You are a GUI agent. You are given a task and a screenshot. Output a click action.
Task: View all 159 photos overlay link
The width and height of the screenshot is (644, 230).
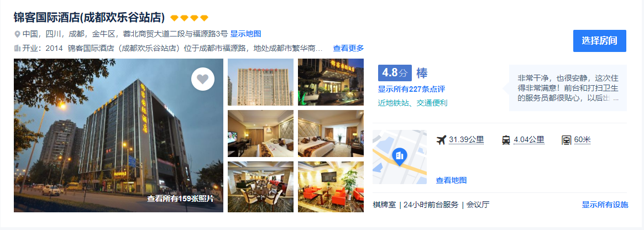point(181,199)
